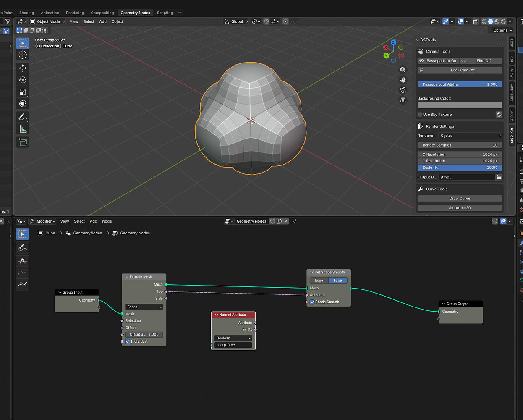Click the Smooth x20 button

coord(460,208)
